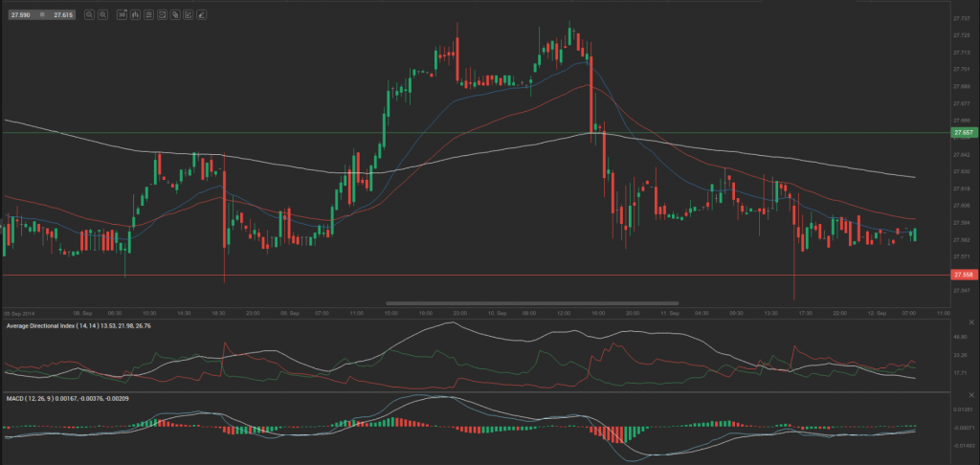
Task: Zoom in the price chart
Action: pos(103,15)
